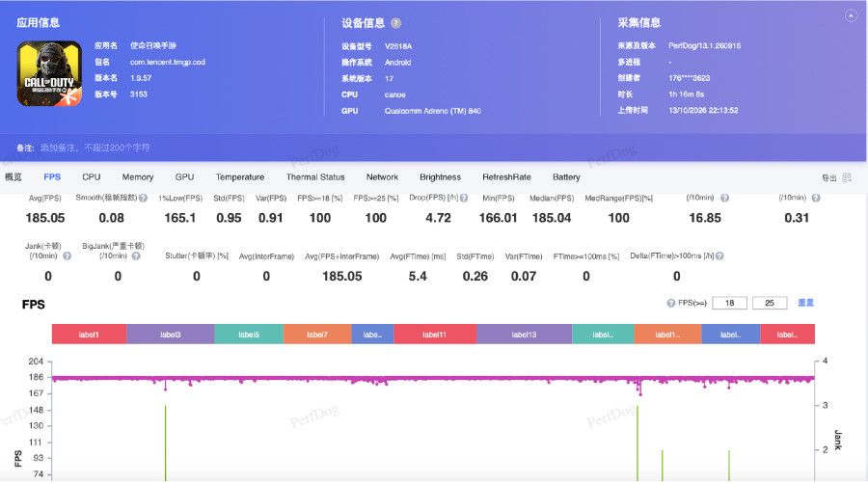
Task: Click the FPS threshold field showing 18
Action: (730, 303)
